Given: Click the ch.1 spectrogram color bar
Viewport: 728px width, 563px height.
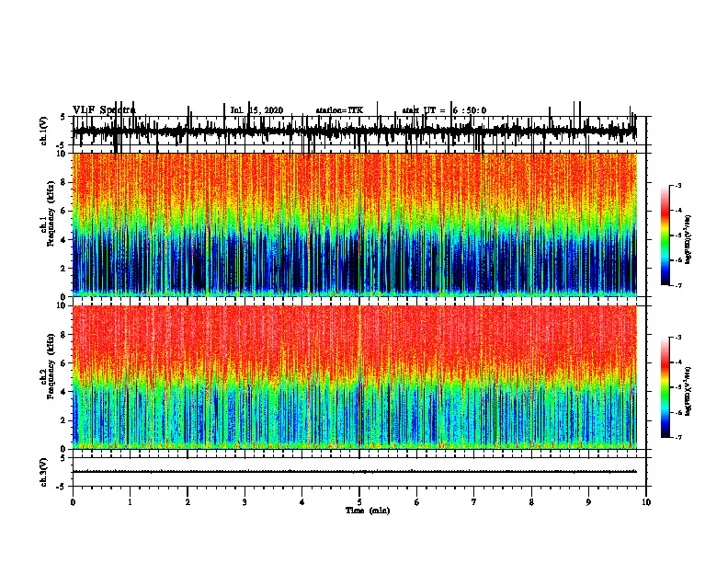Looking at the screenshot, I should 665,236.
